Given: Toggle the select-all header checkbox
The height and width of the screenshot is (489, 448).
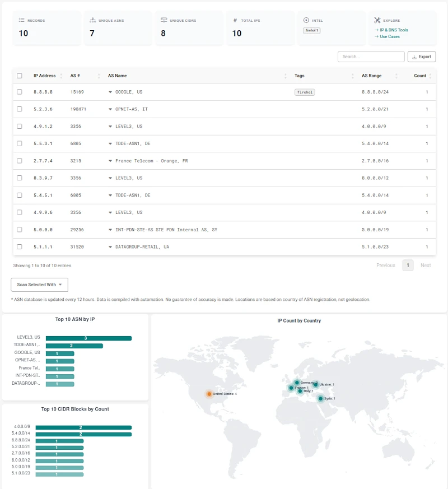Looking at the screenshot, I should coord(20,76).
